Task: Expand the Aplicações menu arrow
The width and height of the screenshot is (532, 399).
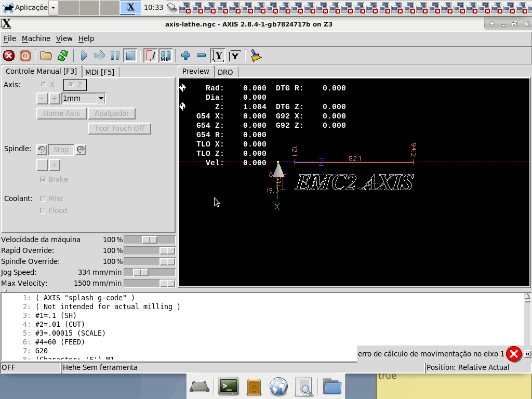Action: [54, 7]
